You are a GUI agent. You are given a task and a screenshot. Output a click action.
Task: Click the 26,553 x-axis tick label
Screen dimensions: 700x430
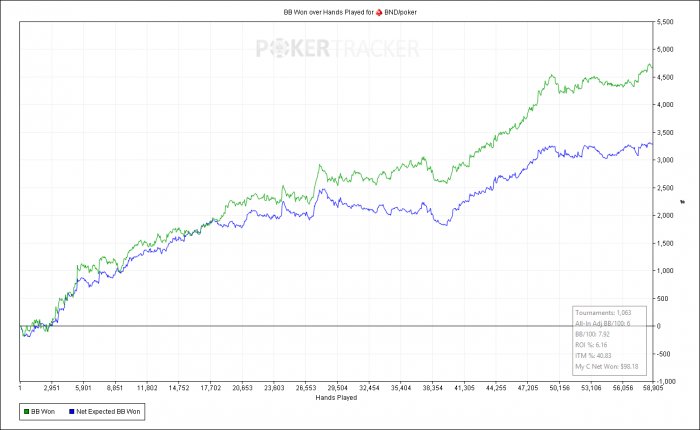[305, 388]
